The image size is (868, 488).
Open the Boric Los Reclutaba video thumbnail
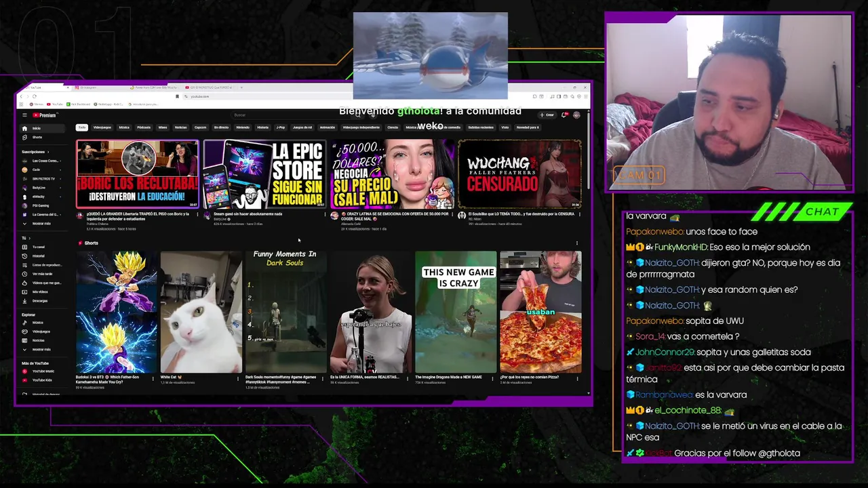click(138, 174)
